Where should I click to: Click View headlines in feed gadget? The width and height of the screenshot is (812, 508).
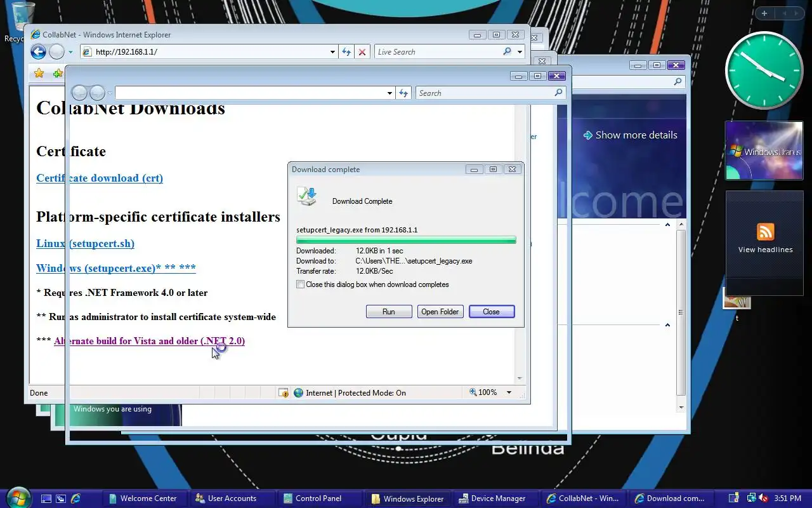point(765,250)
